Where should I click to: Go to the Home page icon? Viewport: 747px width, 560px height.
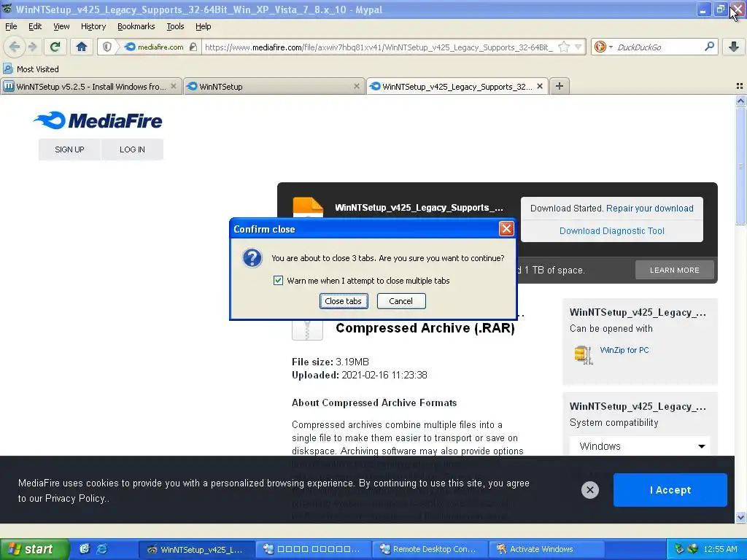[82, 47]
